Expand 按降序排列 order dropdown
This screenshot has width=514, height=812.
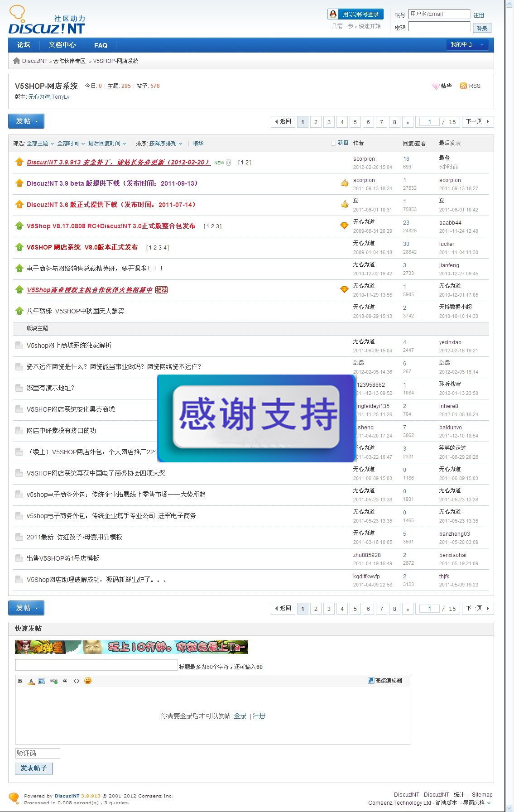click(x=166, y=144)
